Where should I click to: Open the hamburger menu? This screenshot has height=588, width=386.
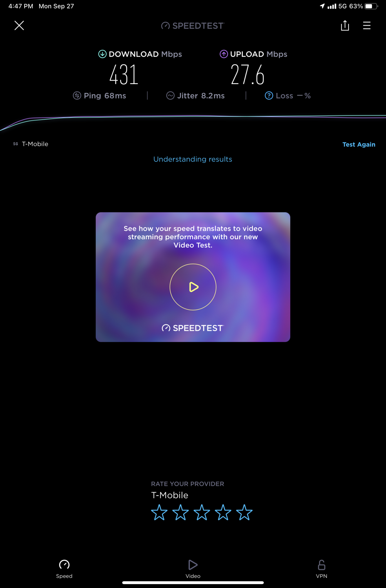point(367,26)
